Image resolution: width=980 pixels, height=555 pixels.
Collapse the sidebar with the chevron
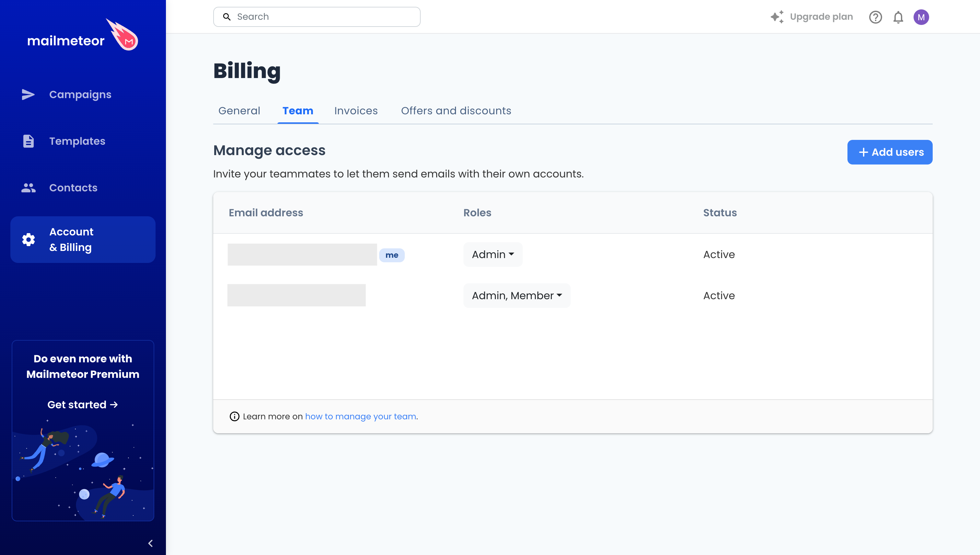click(150, 543)
